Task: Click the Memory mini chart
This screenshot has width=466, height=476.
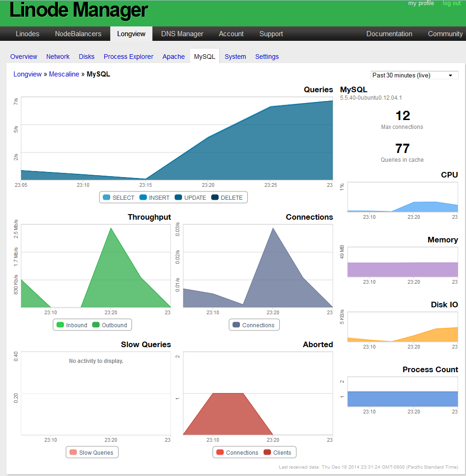Action: (x=403, y=262)
